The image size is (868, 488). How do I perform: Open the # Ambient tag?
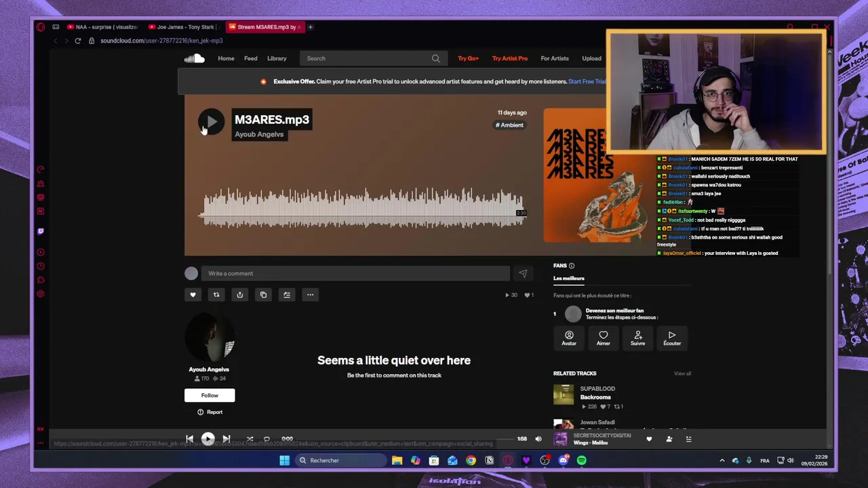(509, 125)
